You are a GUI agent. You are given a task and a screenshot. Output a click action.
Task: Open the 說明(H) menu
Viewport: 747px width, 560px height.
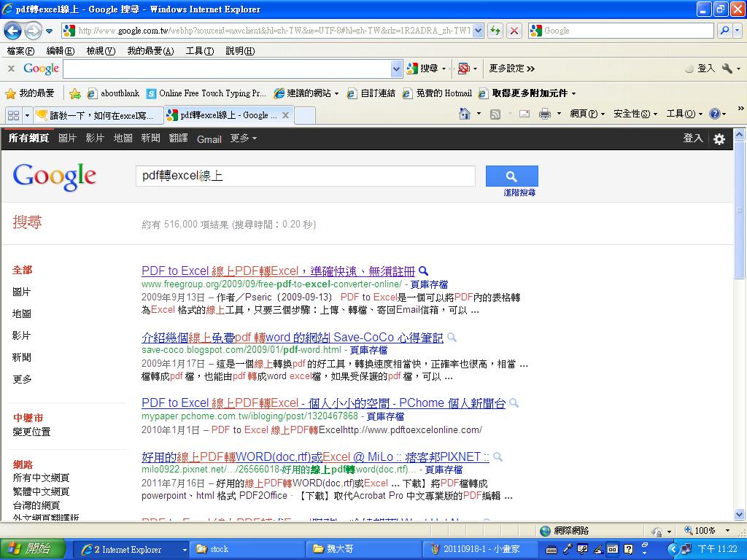pyautogui.click(x=240, y=51)
